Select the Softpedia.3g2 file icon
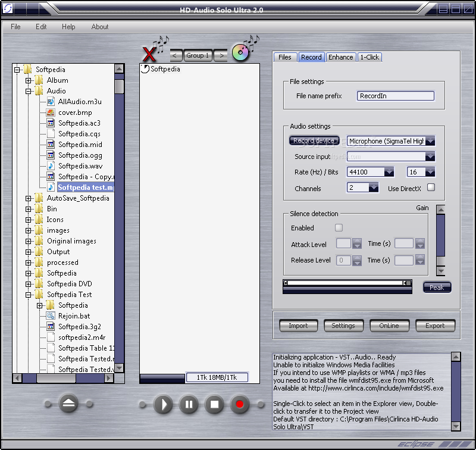The height and width of the screenshot is (450, 476). [x=51, y=326]
